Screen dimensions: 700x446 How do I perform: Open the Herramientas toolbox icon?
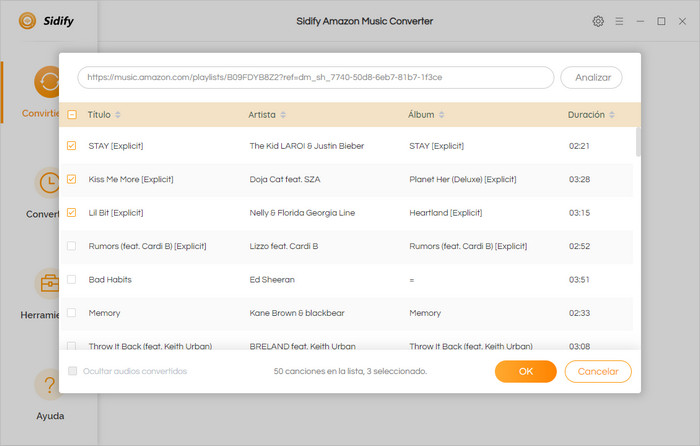[x=47, y=283]
